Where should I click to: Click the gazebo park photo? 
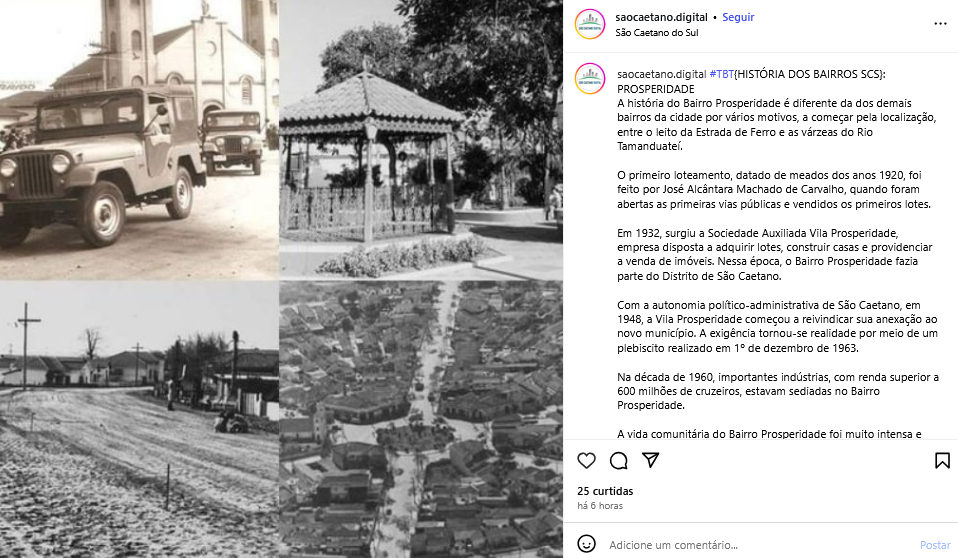click(x=421, y=140)
